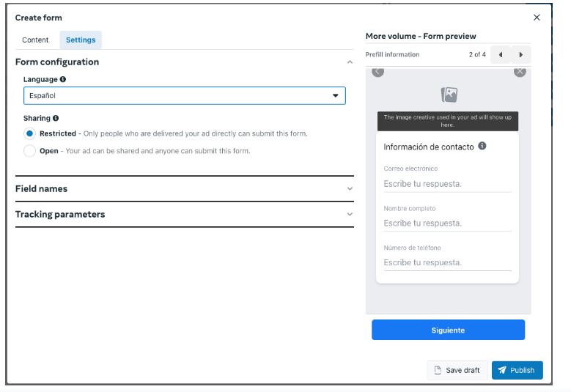The image size is (571, 392).
Task: Click the image placeholder icon in preview
Action: click(449, 95)
